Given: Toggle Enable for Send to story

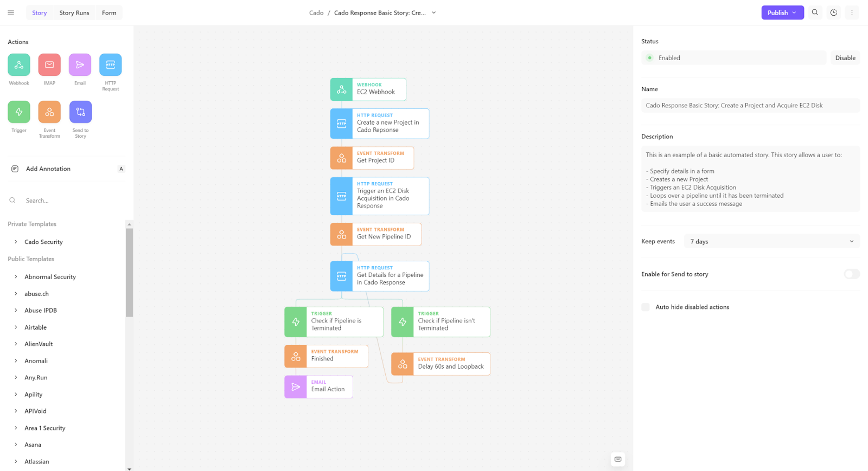Looking at the screenshot, I should (x=852, y=274).
